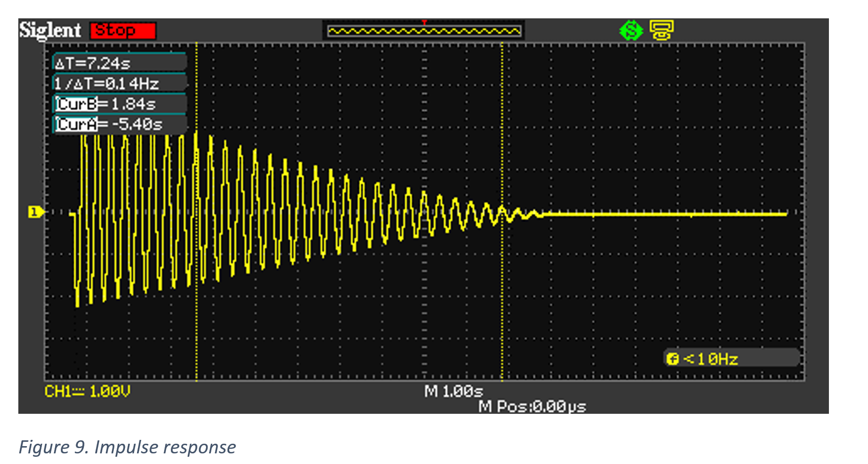Click the green S sync status icon
This screenshot has width=868, height=464.
click(631, 31)
